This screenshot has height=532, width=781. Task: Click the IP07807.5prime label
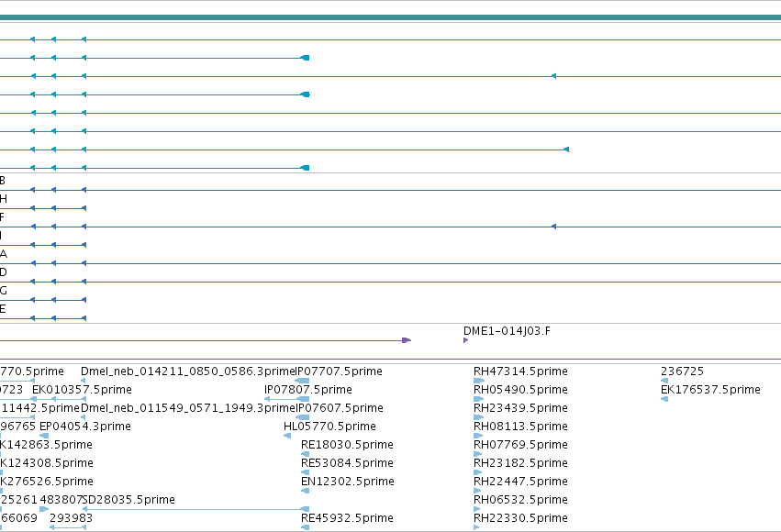tap(307, 389)
